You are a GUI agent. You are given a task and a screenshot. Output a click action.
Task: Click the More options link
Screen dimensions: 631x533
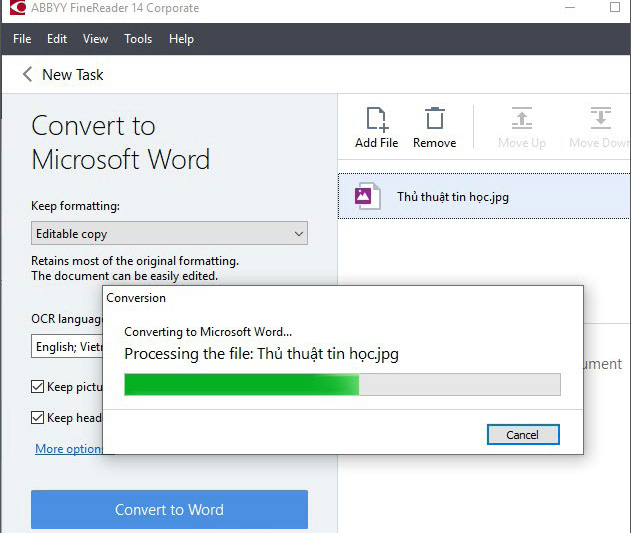click(68, 449)
